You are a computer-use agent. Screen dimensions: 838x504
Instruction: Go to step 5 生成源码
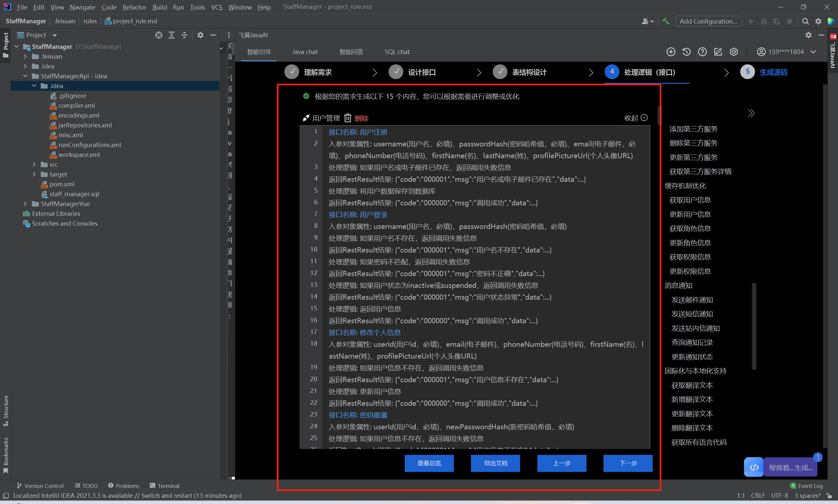point(764,72)
